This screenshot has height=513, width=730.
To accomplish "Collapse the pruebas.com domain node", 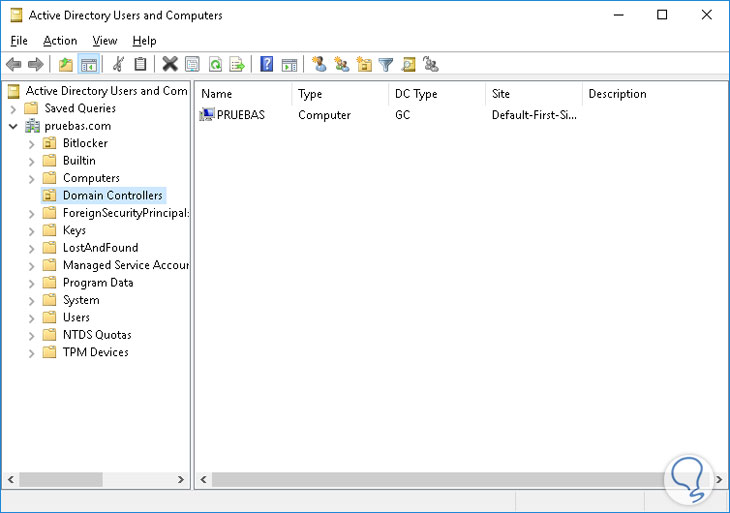I will tap(13, 126).
